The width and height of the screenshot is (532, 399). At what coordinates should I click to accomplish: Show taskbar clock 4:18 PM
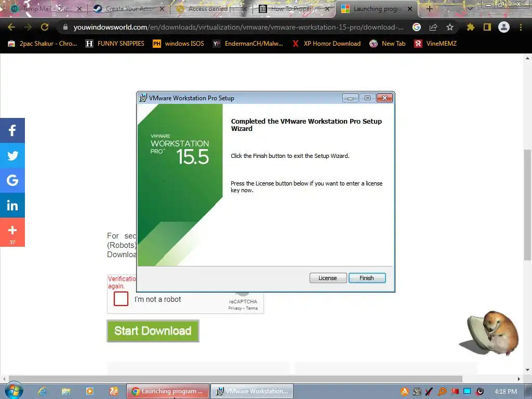[506, 392]
